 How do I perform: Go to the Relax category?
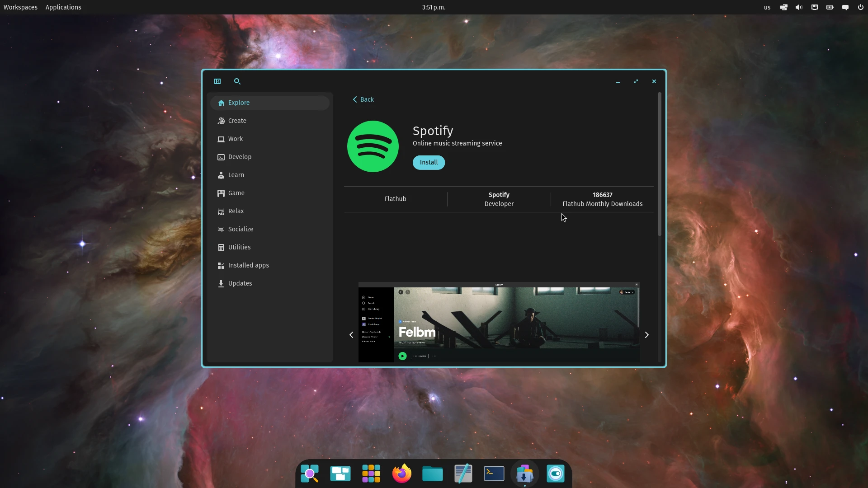pos(236,211)
